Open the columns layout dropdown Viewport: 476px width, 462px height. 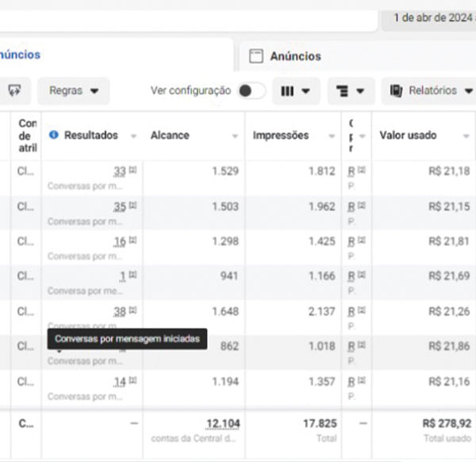click(x=296, y=90)
